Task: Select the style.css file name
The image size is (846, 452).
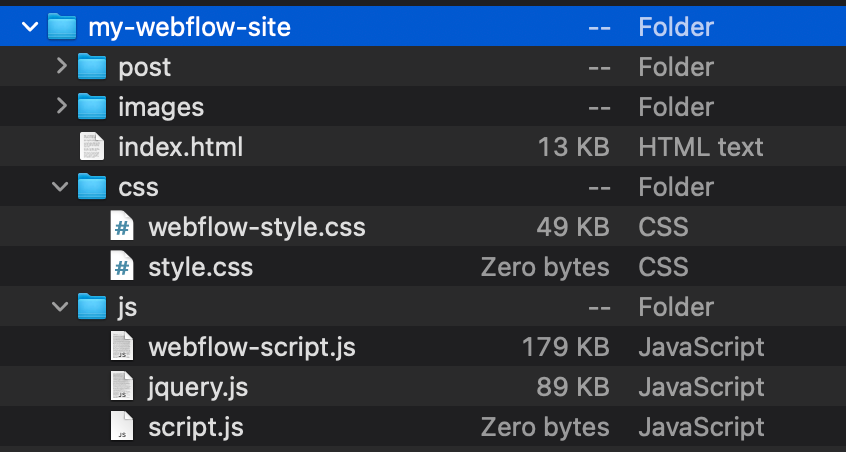Action: 201,267
